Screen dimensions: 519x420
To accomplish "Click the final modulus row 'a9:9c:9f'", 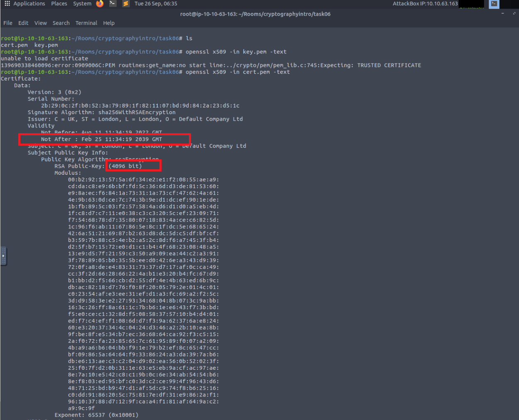I will [81, 408].
